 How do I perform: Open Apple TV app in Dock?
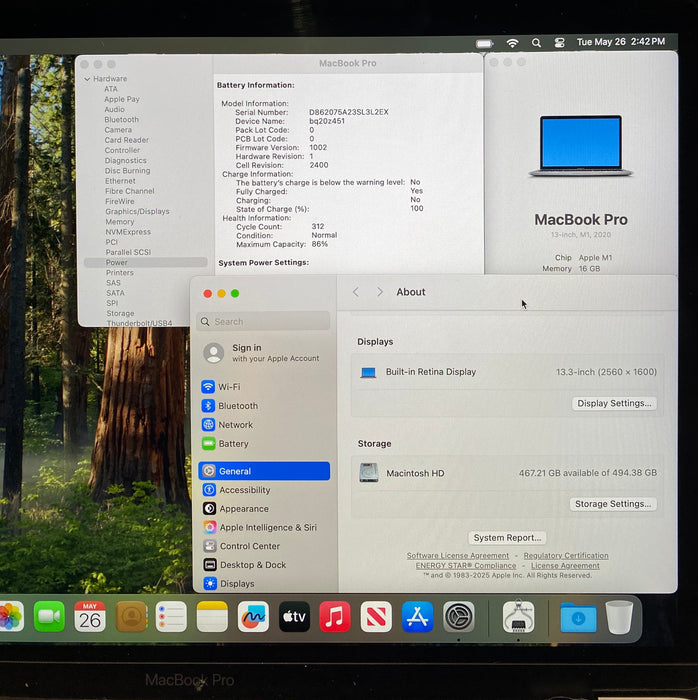click(294, 617)
